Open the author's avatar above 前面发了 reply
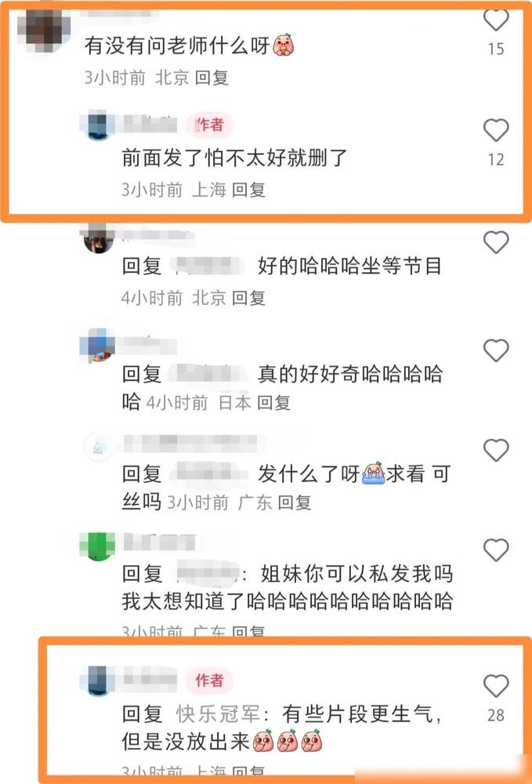Screen dimensions: 532x784 (98, 126)
